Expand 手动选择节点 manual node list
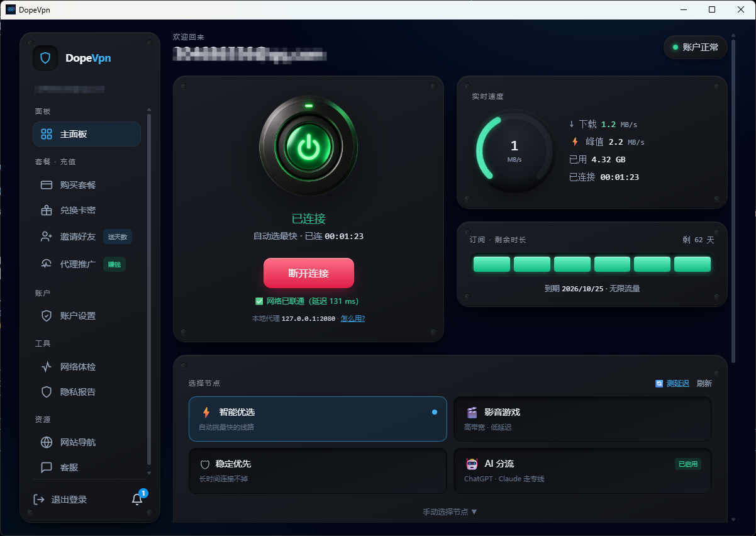This screenshot has height=536, width=756. click(x=450, y=512)
